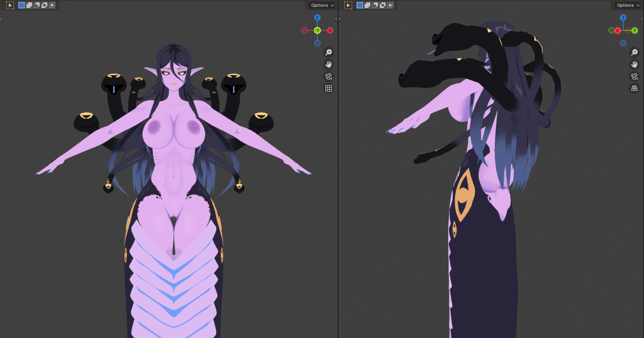Select the Tweak tool in left viewport header

(x=10, y=5)
